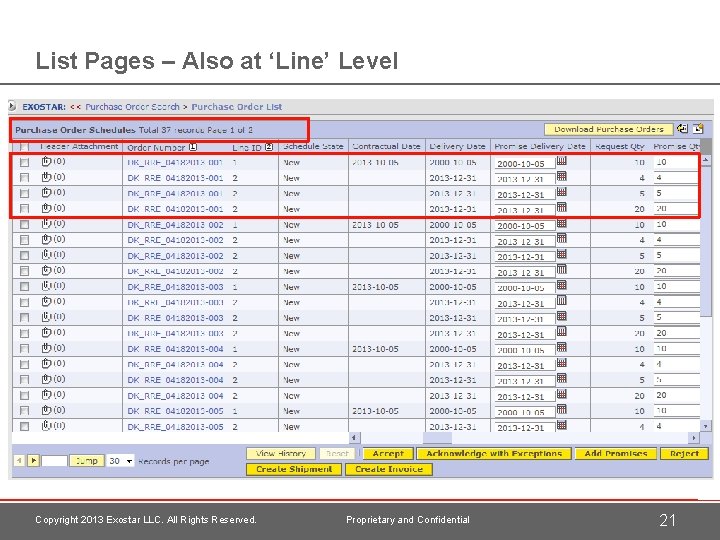Check the box for order 001 line 1 row
Screen dimensions: 720x540
tap(24, 163)
